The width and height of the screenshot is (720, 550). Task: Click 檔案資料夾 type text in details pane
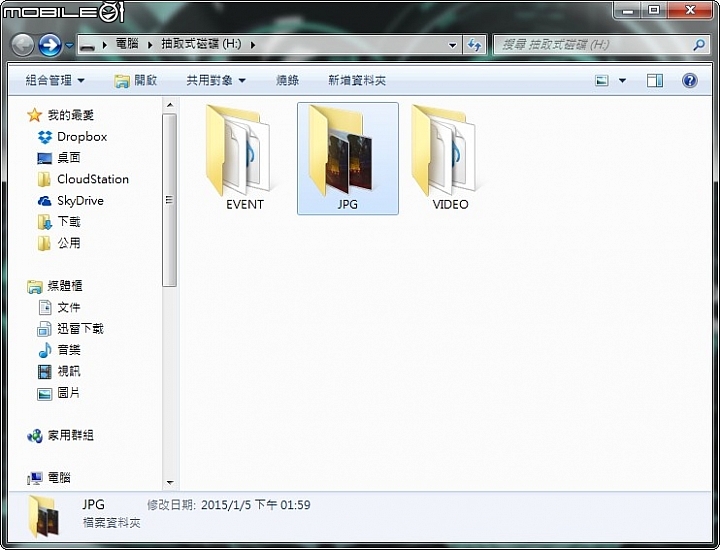tap(112, 523)
